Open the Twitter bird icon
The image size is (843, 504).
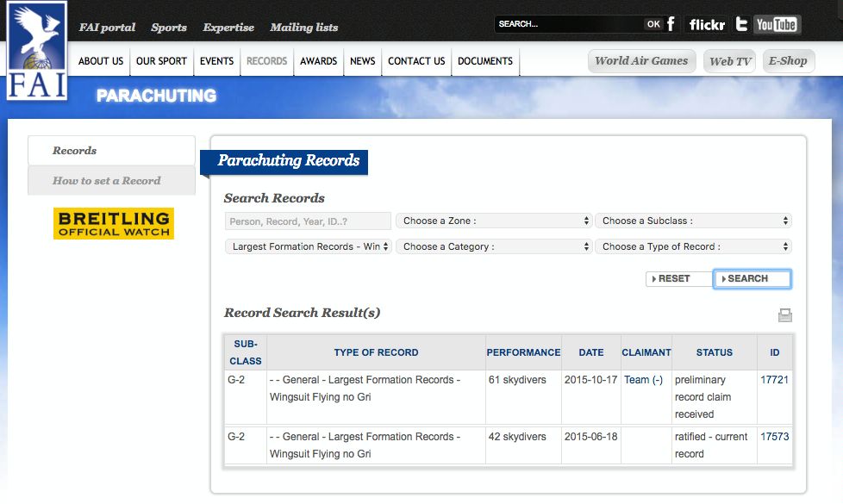click(x=742, y=24)
